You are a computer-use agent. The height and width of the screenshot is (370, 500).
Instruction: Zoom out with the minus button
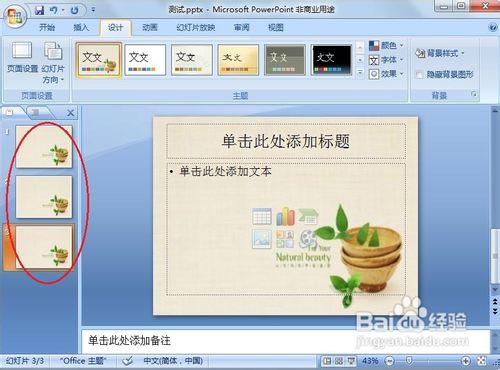point(389,361)
